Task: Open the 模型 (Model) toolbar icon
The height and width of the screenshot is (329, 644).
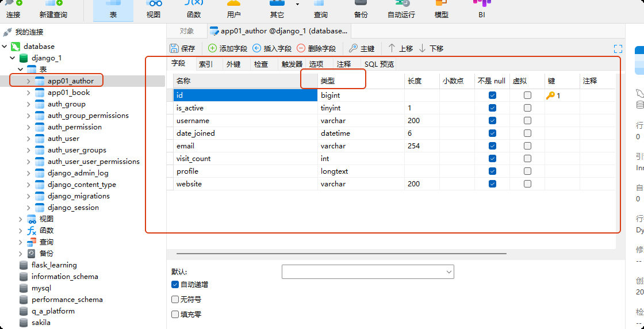Action: [441, 10]
